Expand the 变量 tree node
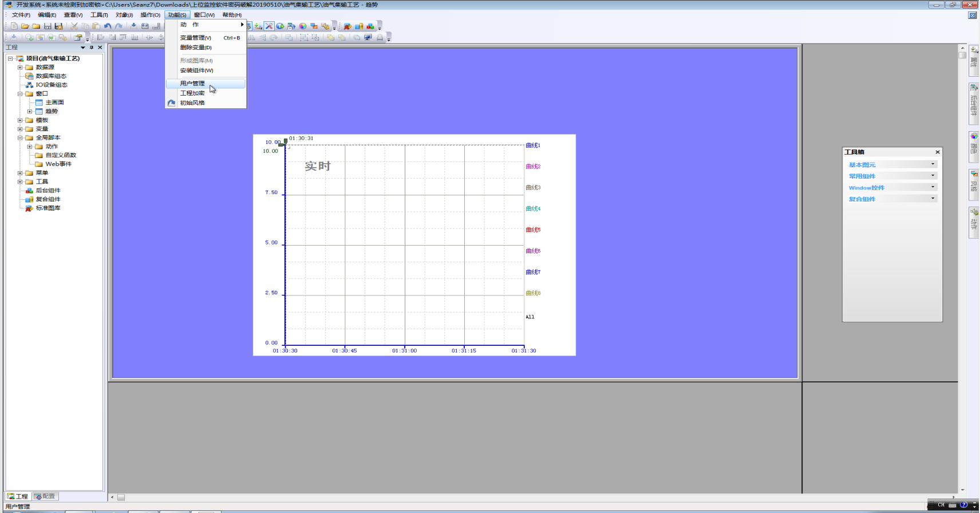This screenshot has width=980, height=513. pos(20,129)
